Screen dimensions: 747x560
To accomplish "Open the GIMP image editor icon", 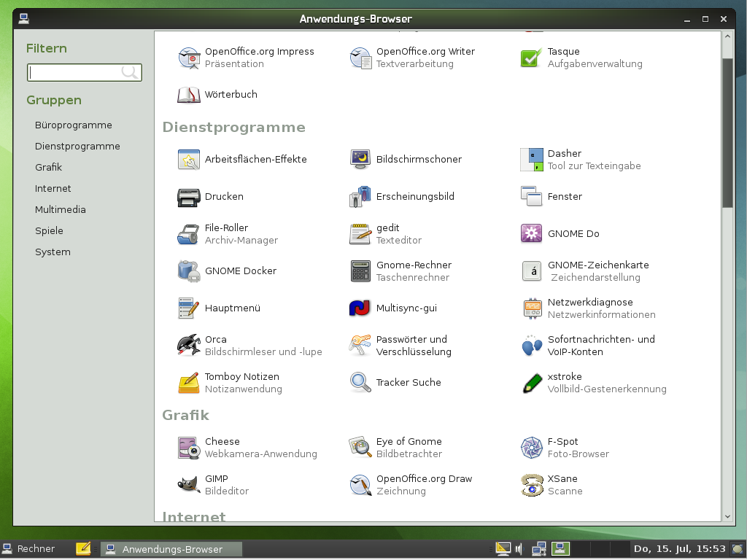I will [189, 485].
